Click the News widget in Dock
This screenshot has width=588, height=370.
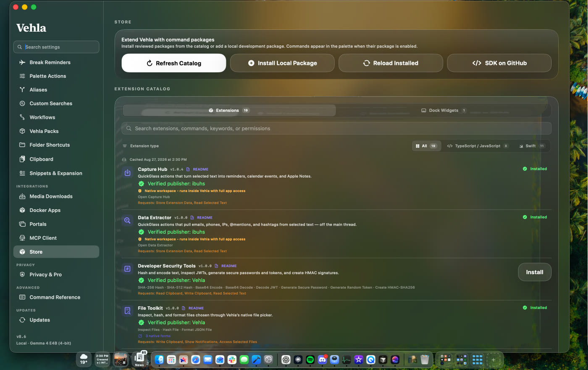(139, 359)
